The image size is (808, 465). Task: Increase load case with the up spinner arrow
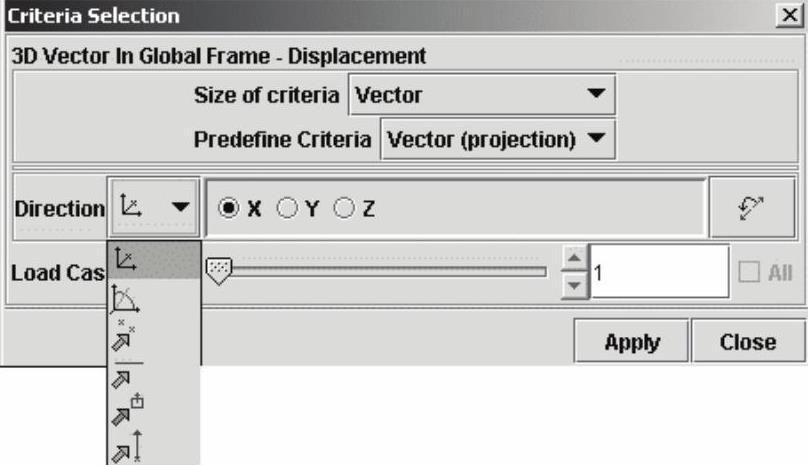click(573, 260)
